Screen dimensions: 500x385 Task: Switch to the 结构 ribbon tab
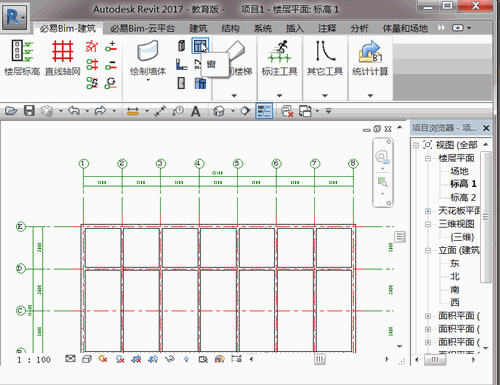pos(230,29)
